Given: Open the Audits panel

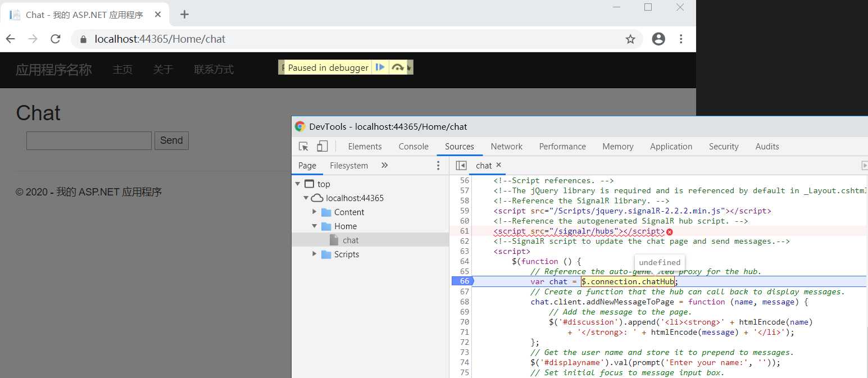Looking at the screenshot, I should tap(767, 146).
